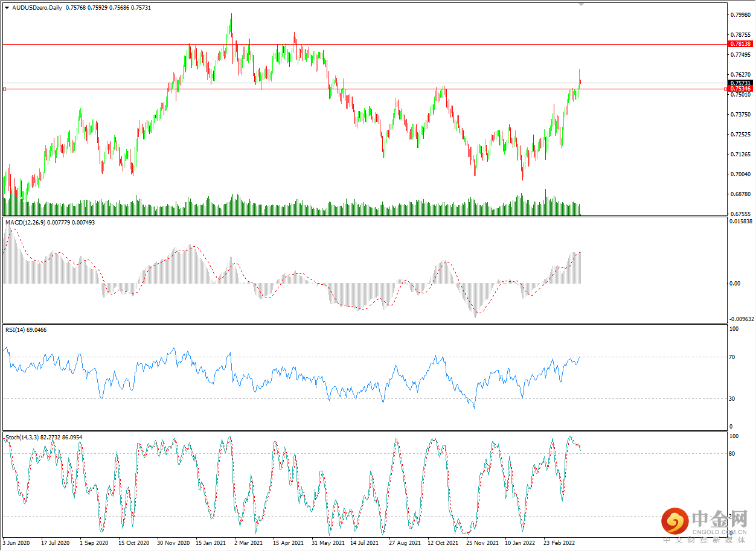Click the 31 May 2021 date label
The width and height of the screenshot is (756, 551).
(328, 543)
